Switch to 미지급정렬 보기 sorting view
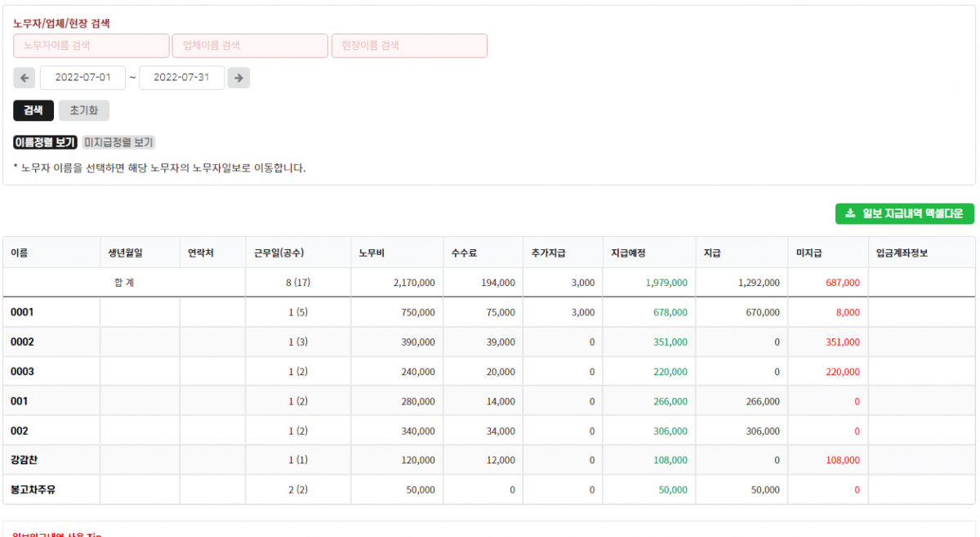The width and height of the screenshot is (980, 537). 119,141
